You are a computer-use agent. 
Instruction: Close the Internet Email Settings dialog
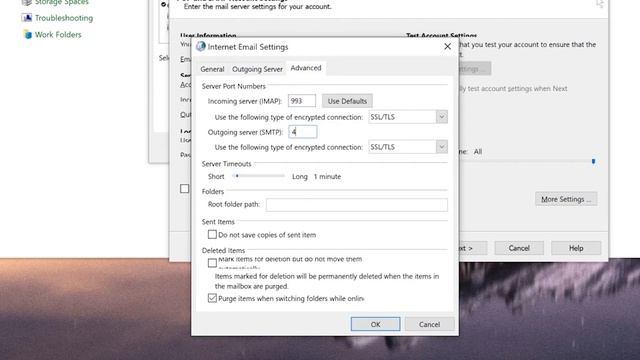pos(447,47)
